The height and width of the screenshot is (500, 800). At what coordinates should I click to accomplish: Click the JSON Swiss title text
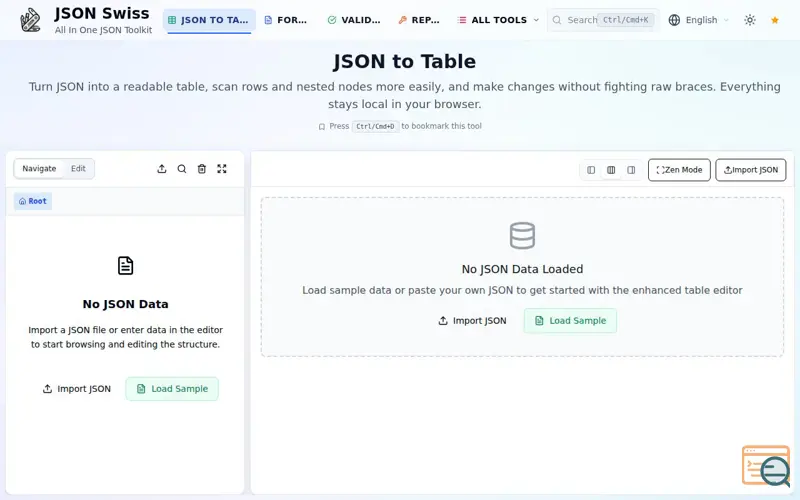(102, 13)
